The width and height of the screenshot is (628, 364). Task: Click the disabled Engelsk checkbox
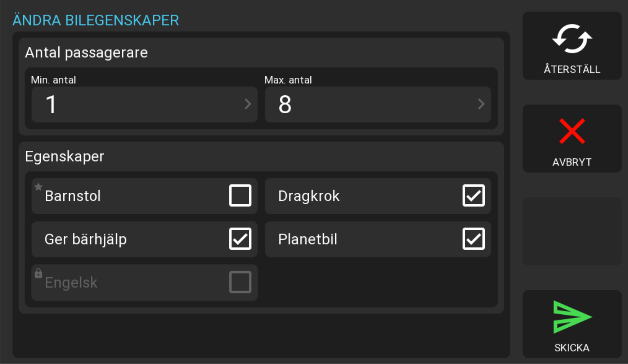point(240,282)
